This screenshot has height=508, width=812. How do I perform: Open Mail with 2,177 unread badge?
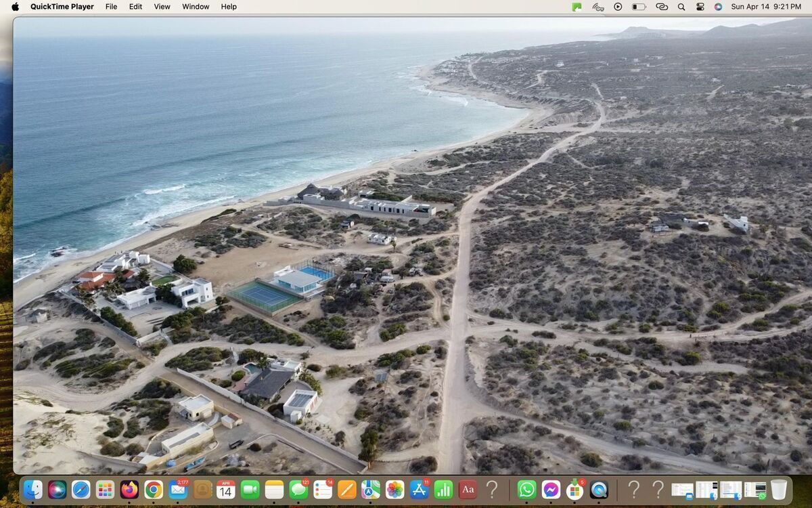click(x=178, y=489)
